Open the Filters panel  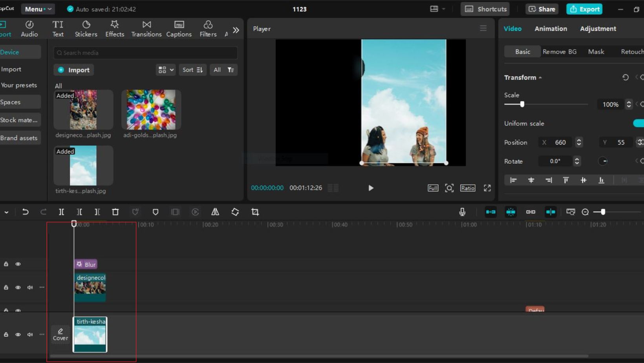(x=208, y=29)
